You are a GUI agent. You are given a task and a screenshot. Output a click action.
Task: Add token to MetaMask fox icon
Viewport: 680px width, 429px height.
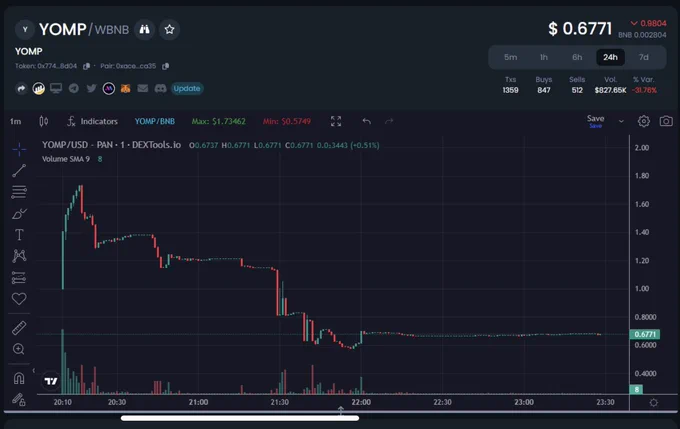[x=125, y=88]
